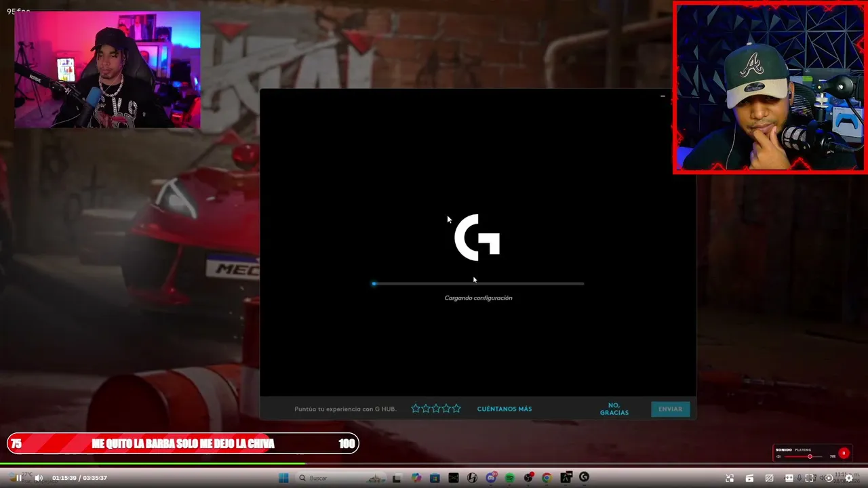Pause the SONIDO playing widget
This screenshot has height=488, width=868.
tap(844, 453)
